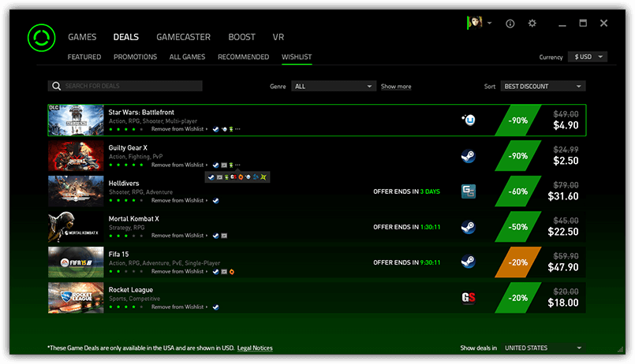The width and height of the screenshot is (635, 364).
Task: Click the Show more link
Action: tap(396, 86)
